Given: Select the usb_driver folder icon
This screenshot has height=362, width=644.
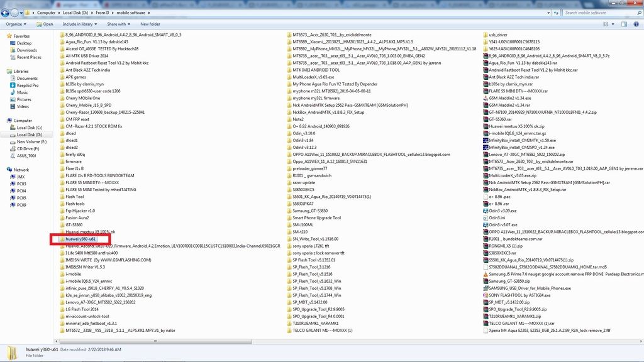Looking at the screenshot, I should [x=485, y=35].
